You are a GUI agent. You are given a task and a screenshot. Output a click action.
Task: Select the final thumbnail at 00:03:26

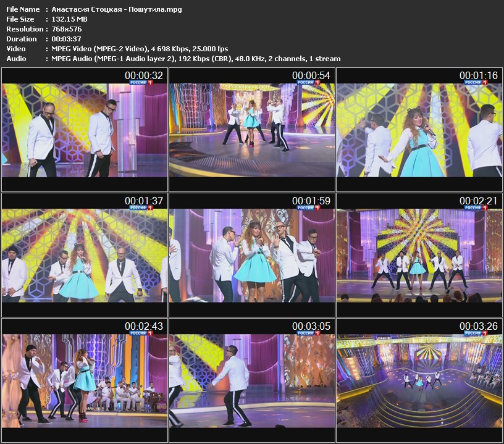[419, 380]
